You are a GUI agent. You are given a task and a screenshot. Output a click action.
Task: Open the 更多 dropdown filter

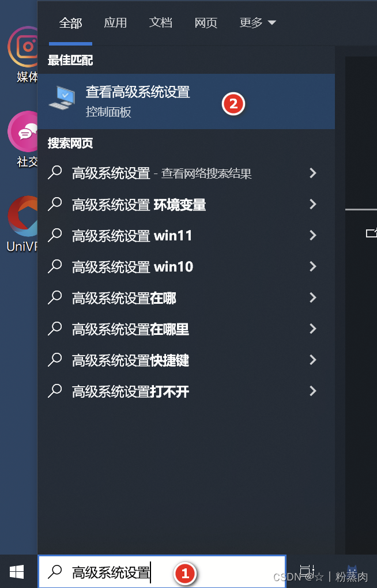pos(257,22)
